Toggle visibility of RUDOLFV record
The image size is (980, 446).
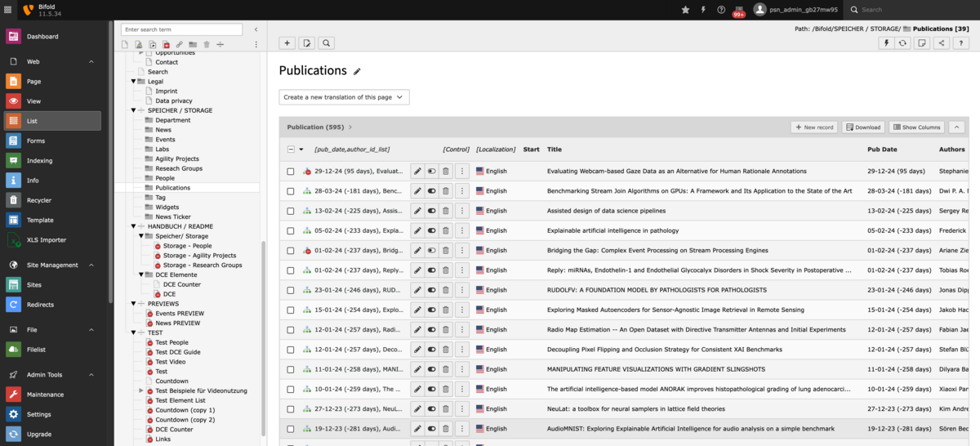point(431,290)
